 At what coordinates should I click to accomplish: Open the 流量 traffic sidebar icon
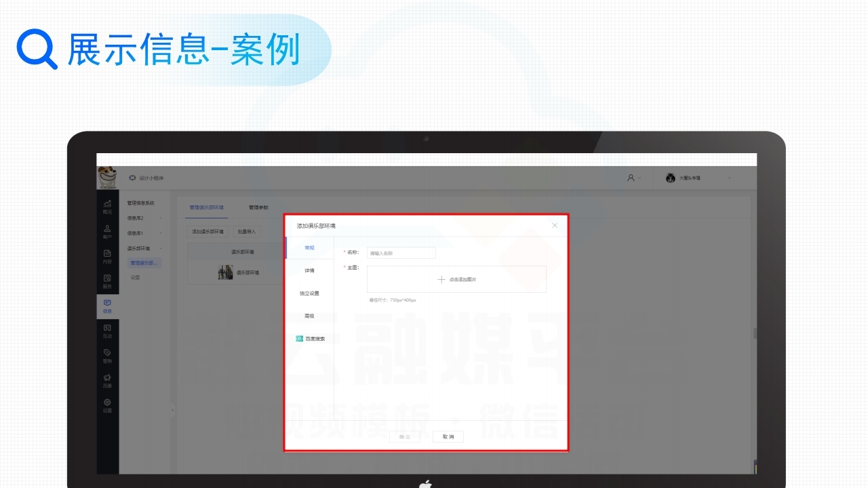[107, 380]
